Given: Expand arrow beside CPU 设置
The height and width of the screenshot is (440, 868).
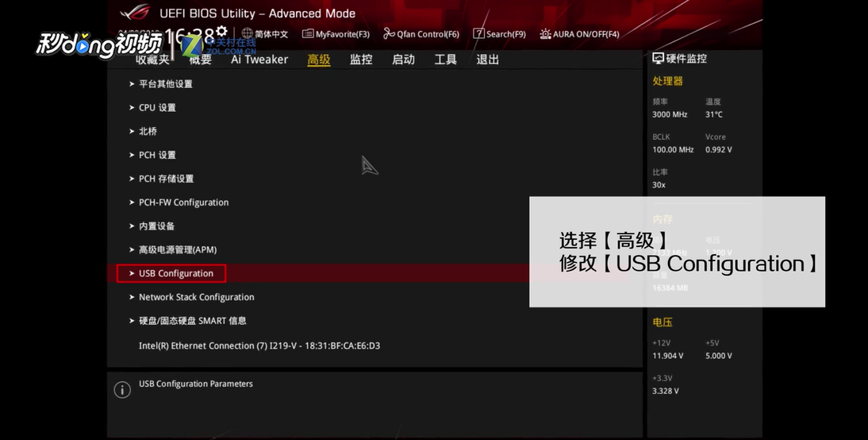Looking at the screenshot, I should [132, 107].
